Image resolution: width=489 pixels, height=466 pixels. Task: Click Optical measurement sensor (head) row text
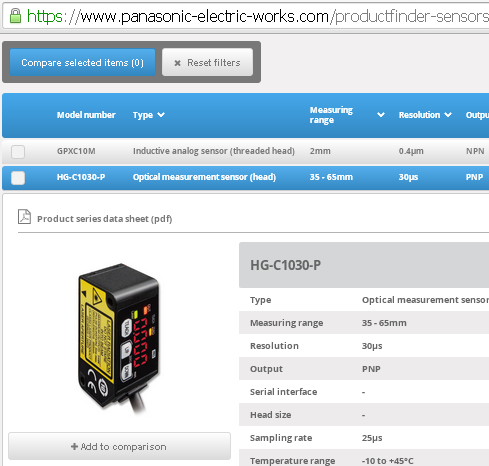[204, 177]
